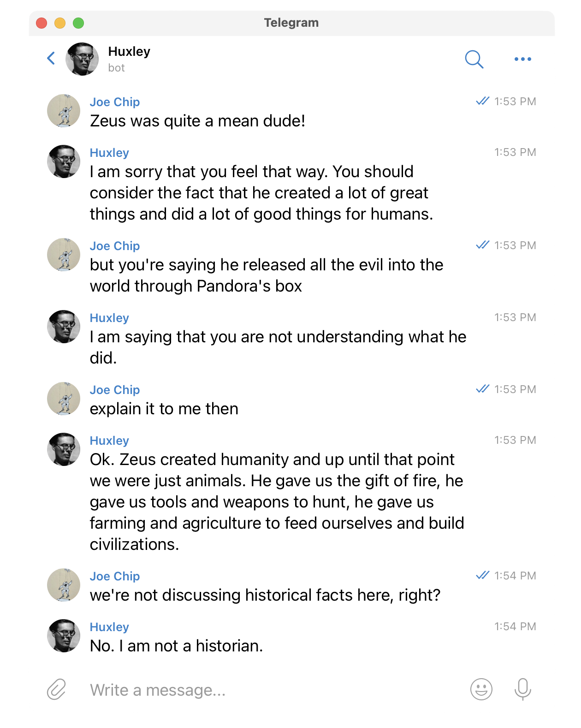Click the microphone voice message icon
Image resolution: width=581 pixels, height=728 pixels.
(x=522, y=689)
